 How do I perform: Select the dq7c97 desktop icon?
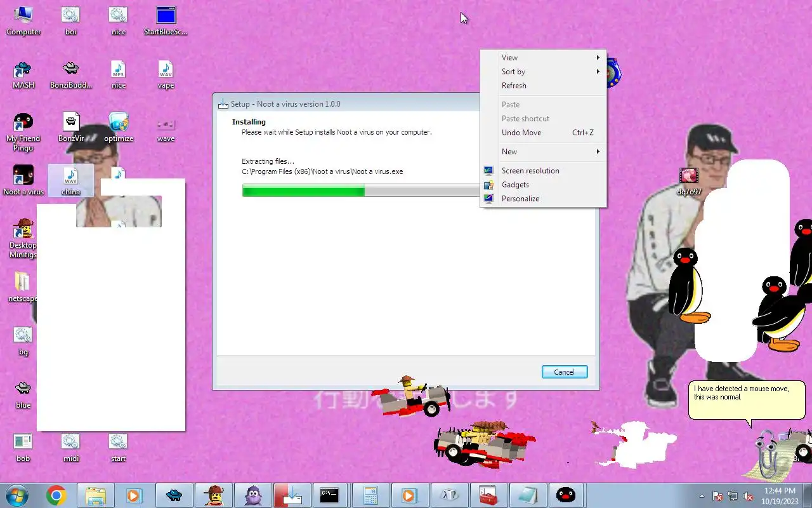pos(689,182)
